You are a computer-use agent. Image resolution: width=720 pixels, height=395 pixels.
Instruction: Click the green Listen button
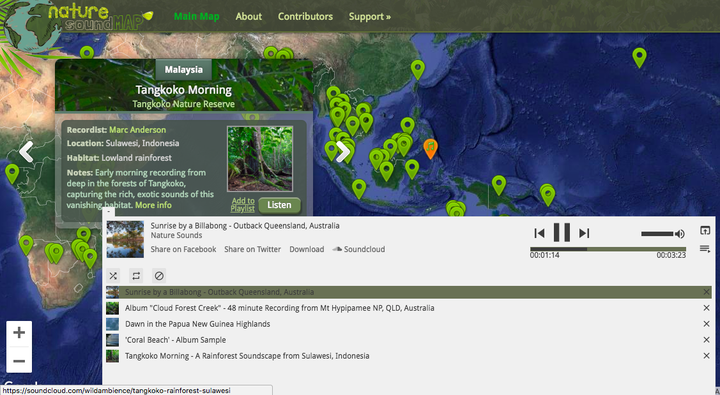(279, 205)
